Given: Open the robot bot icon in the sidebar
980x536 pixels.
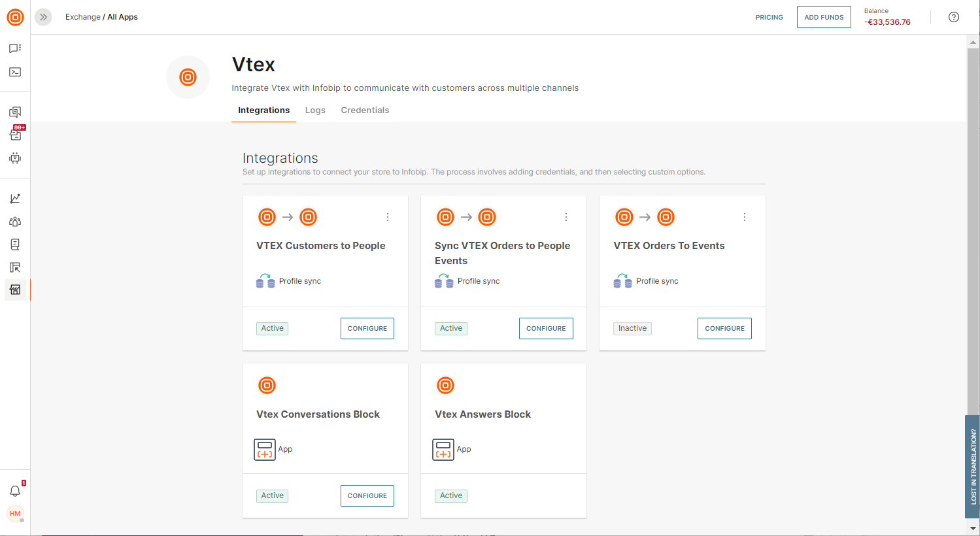Looking at the screenshot, I should (15, 158).
